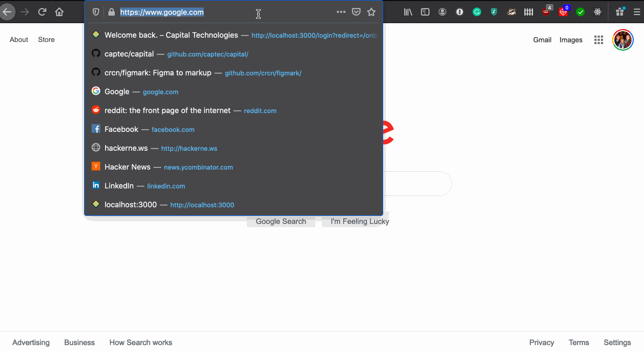Select Hacker News suggestion
644x351 pixels.
(x=234, y=167)
